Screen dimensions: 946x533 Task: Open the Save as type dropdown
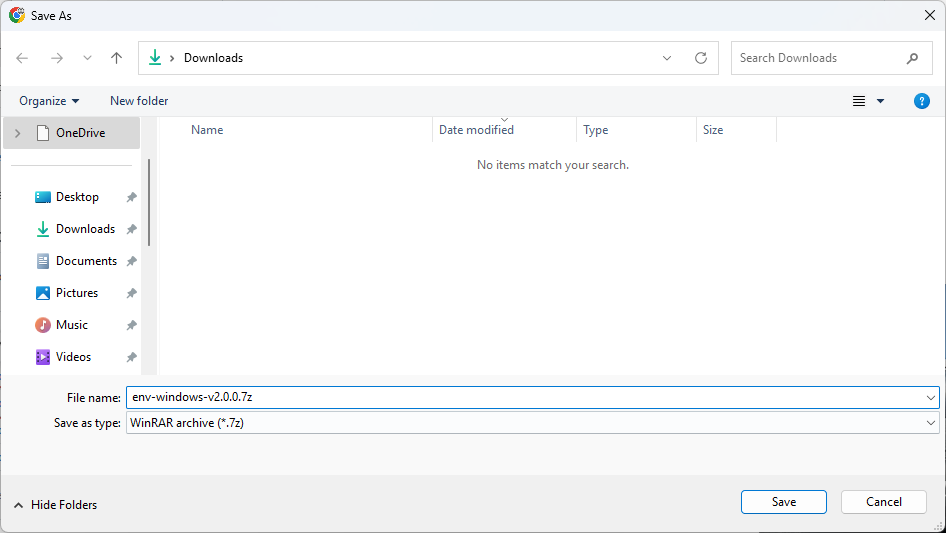931,423
